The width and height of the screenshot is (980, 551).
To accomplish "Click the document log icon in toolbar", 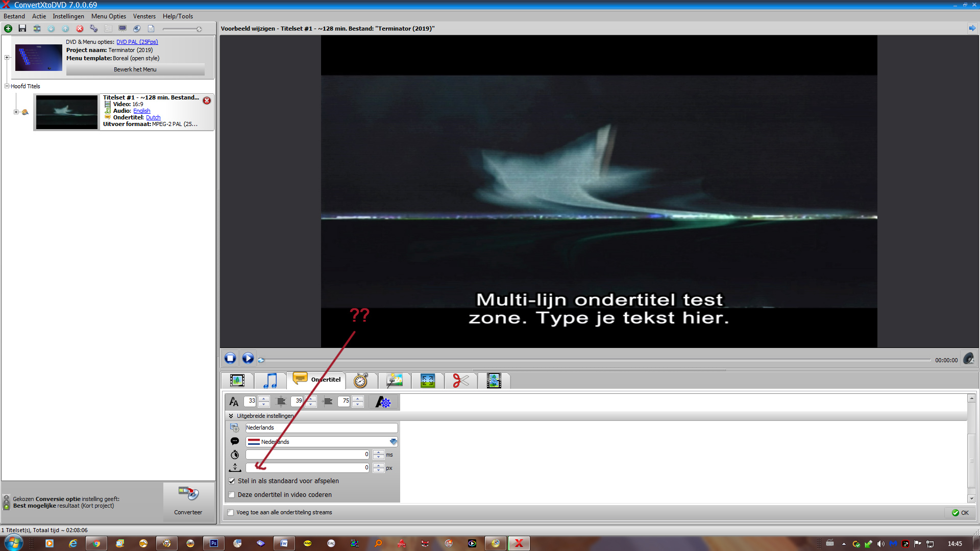I will coord(151,29).
